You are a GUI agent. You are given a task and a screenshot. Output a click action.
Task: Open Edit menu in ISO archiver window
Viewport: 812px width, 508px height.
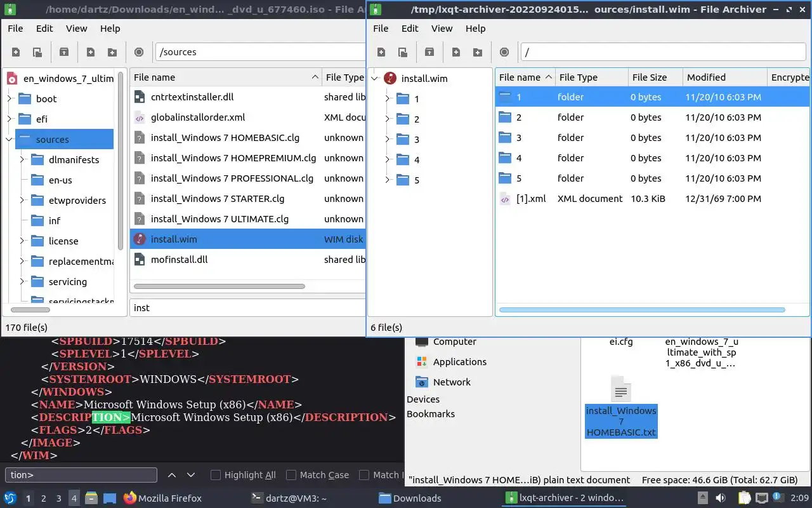tap(44, 29)
